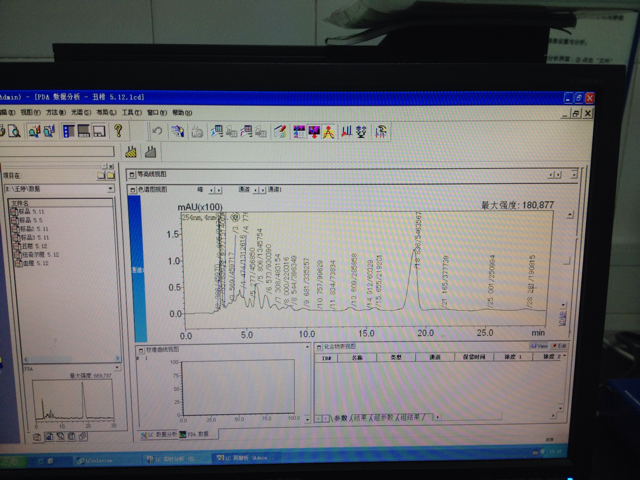Click the undo arrow toolbar icon
This screenshot has height=480, width=640.
click(157, 131)
